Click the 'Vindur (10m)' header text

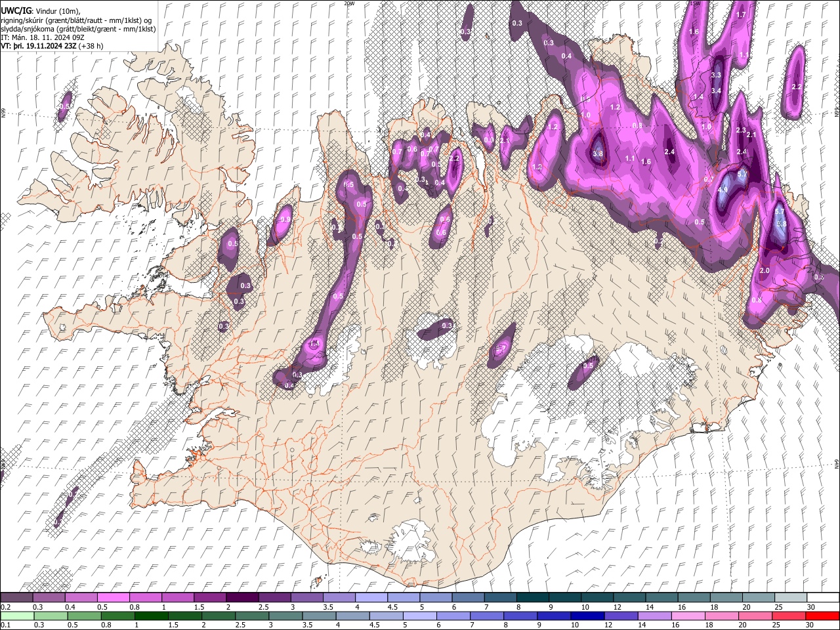coord(58,10)
